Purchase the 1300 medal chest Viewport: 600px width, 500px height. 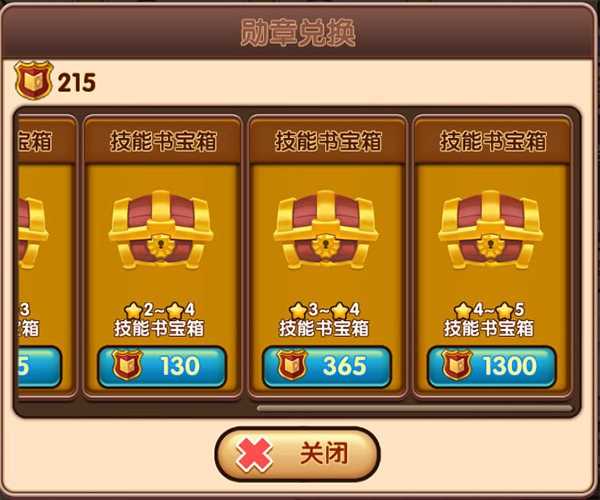pos(492,366)
